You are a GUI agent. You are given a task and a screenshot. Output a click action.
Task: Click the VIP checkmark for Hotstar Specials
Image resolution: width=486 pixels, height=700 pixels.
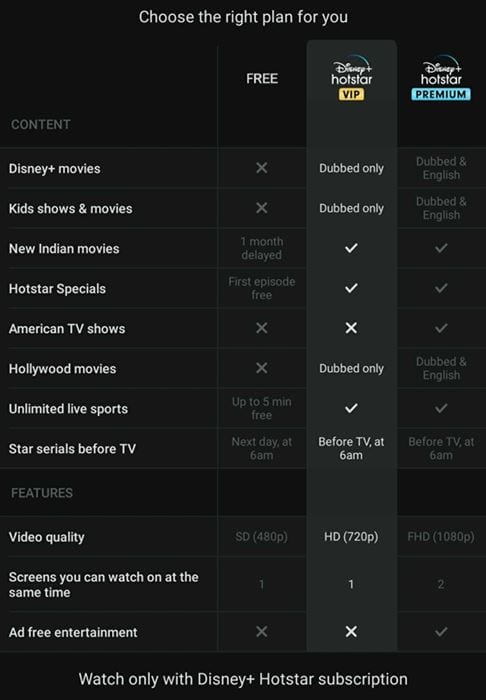pos(351,288)
